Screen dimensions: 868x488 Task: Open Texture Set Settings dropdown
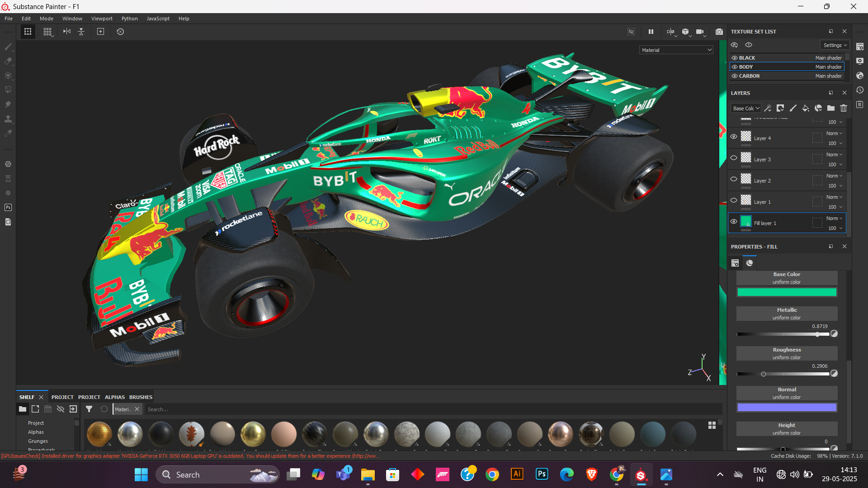pos(835,45)
